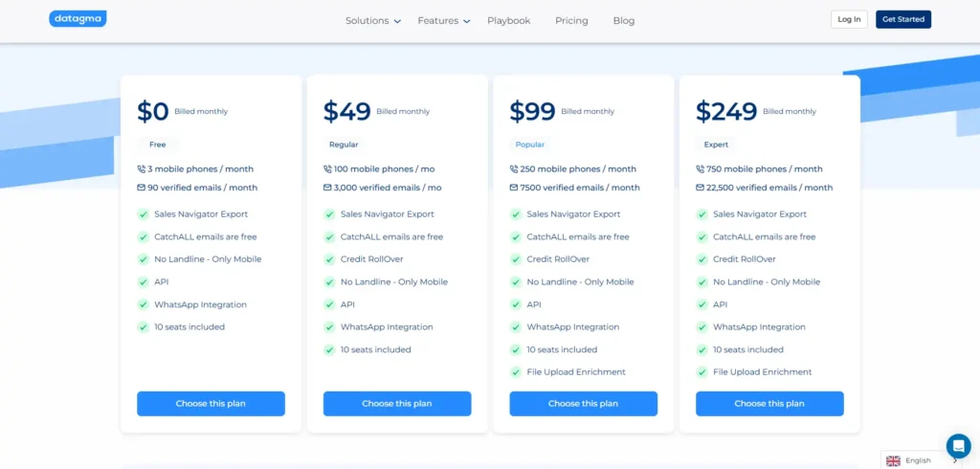
Task: Click 'No Landline - Only Mobile' in Free plan
Action: click(x=208, y=259)
